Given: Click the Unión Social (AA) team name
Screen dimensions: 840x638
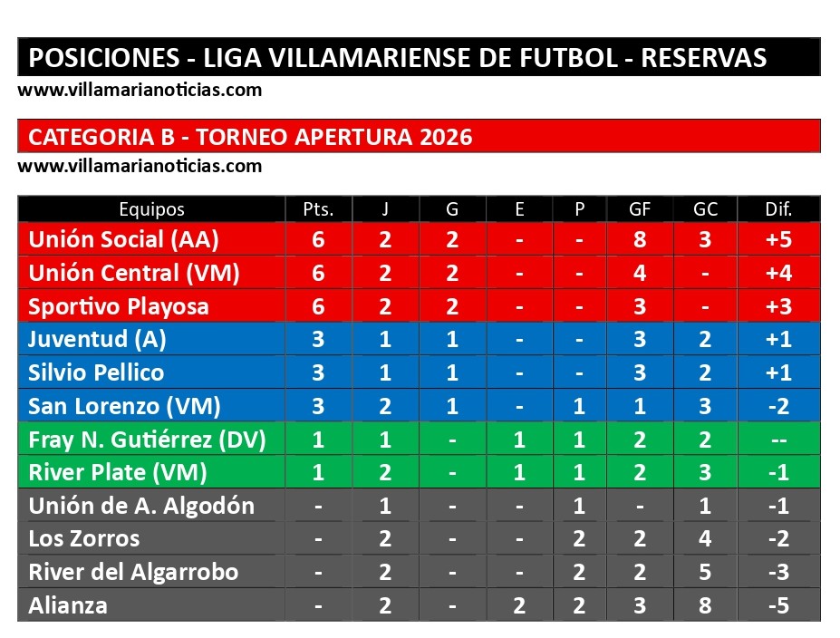Looking at the screenshot, I should pyautogui.click(x=123, y=239).
